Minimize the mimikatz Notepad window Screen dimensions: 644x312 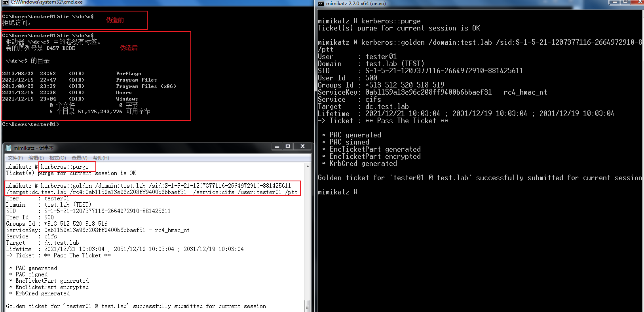pos(277,146)
